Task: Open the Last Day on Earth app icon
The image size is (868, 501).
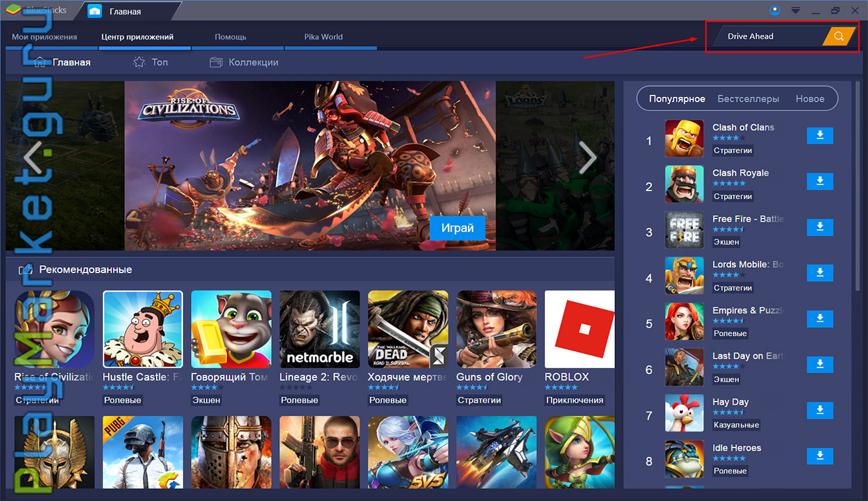Action: pos(684,367)
